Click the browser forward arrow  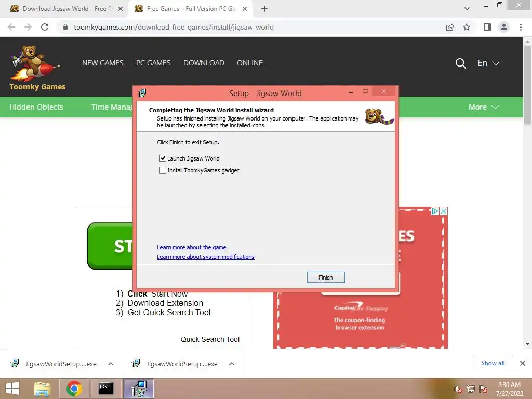click(x=28, y=27)
